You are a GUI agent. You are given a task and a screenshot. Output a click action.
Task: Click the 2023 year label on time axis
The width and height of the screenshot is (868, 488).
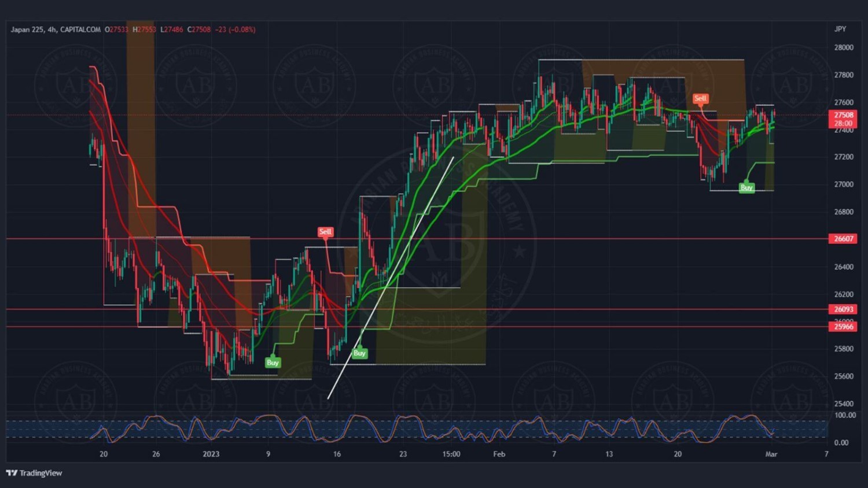(211, 454)
